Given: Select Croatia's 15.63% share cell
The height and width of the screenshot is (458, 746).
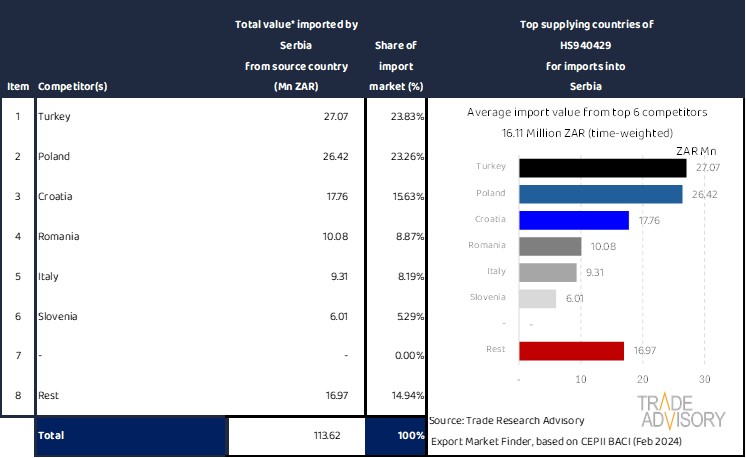Looking at the screenshot, I should 396,197.
